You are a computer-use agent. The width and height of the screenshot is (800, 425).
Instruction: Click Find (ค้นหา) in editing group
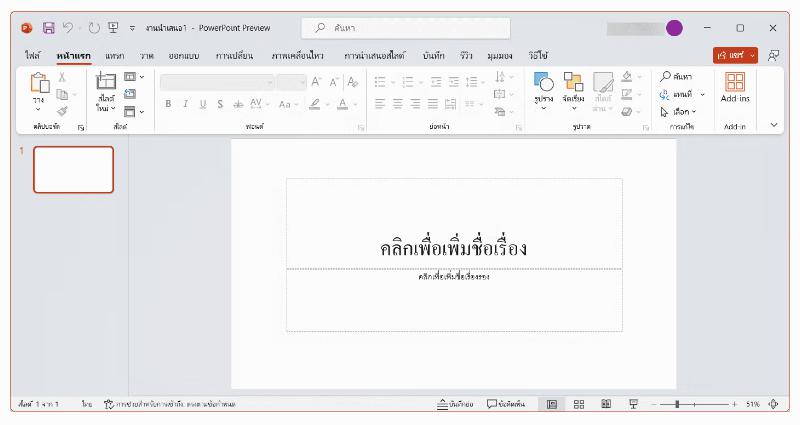pyautogui.click(x=676, y=77)
